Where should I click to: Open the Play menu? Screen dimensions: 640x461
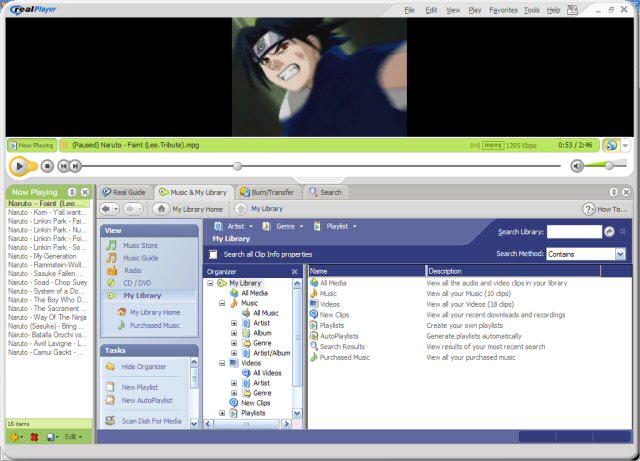(x=474, y=10)
